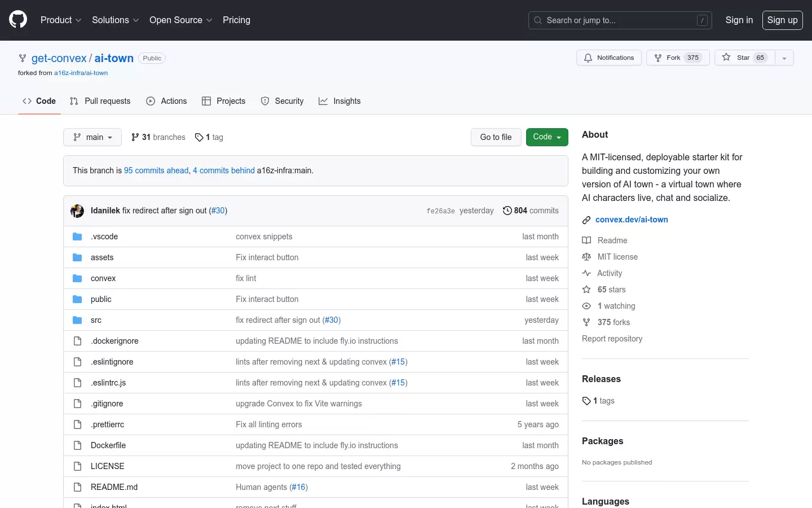Click the Notifications bell icon
This screenshot has height=508, width=812.
(588, 58)
